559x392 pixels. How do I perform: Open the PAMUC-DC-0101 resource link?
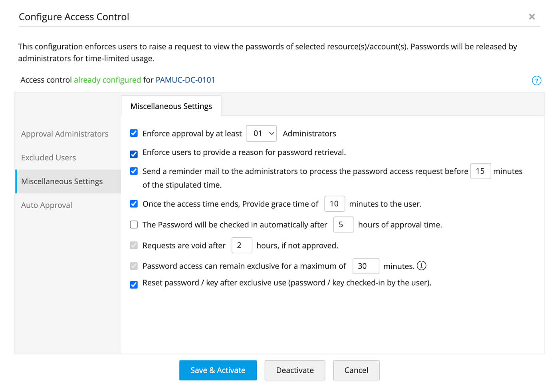(185, 80)
